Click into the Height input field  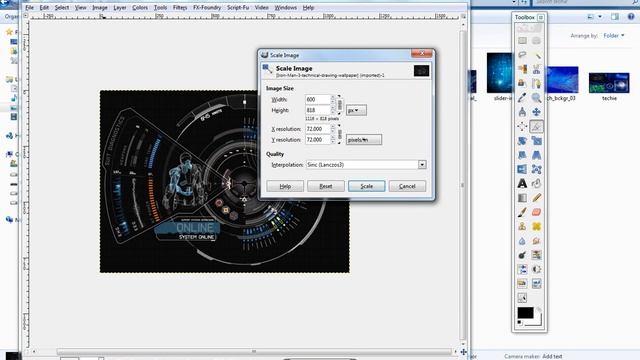click(x=318, y=110)
